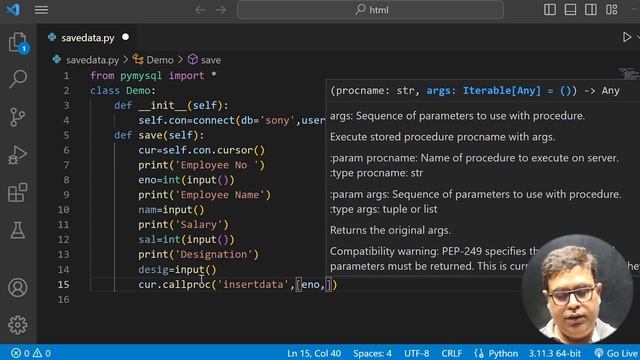
Task: Run the Python file with play button
Action: (x=627, y=37)
